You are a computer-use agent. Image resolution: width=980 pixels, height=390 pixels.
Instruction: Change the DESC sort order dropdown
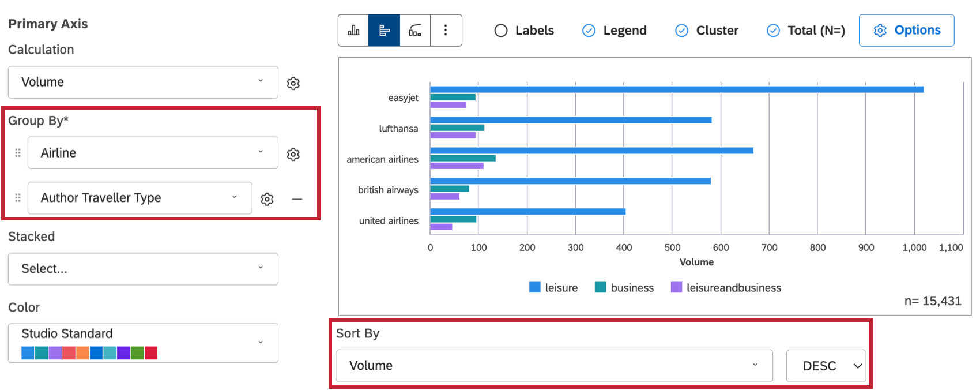[x=826, y=366]
